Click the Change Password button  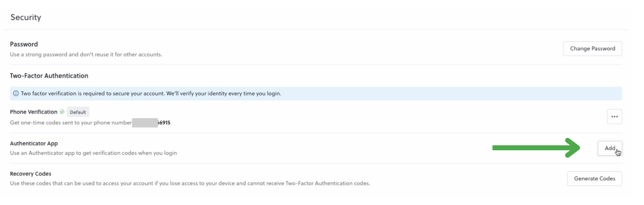click(592, 49)
